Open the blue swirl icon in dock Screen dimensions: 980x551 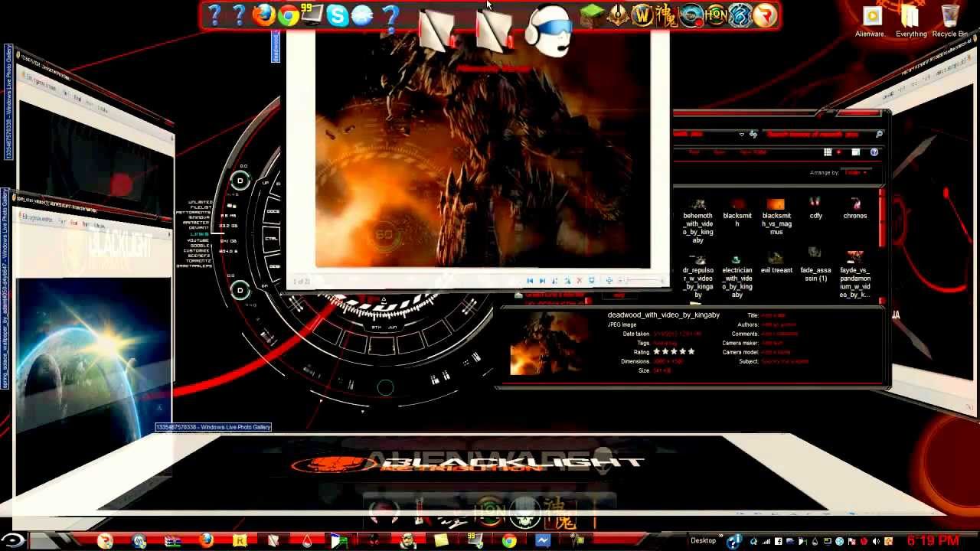point(740,15)
